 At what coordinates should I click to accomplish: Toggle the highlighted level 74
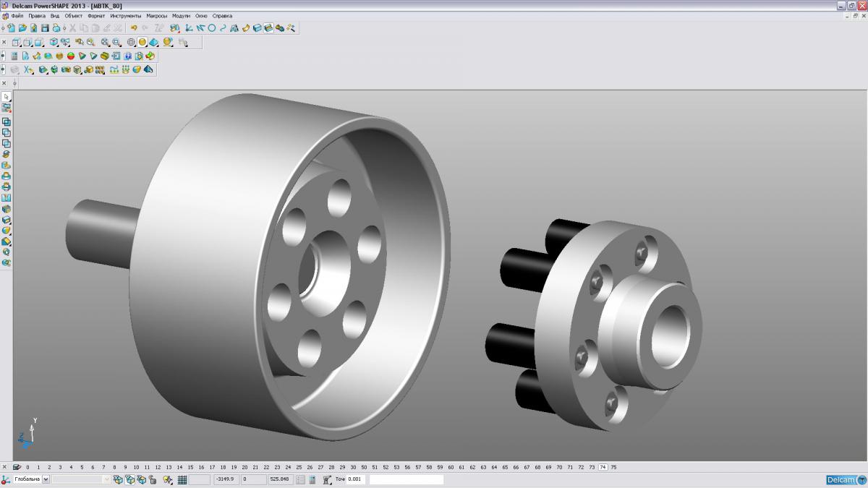pos(603,467)
